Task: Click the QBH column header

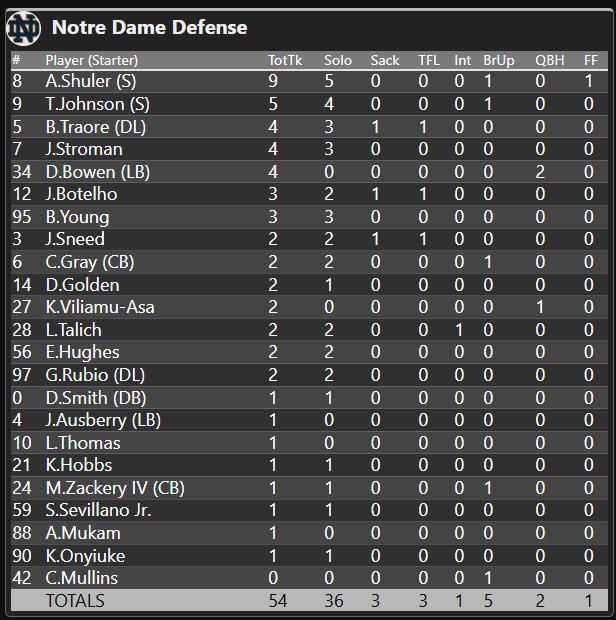Action: [x=549, y=61]
